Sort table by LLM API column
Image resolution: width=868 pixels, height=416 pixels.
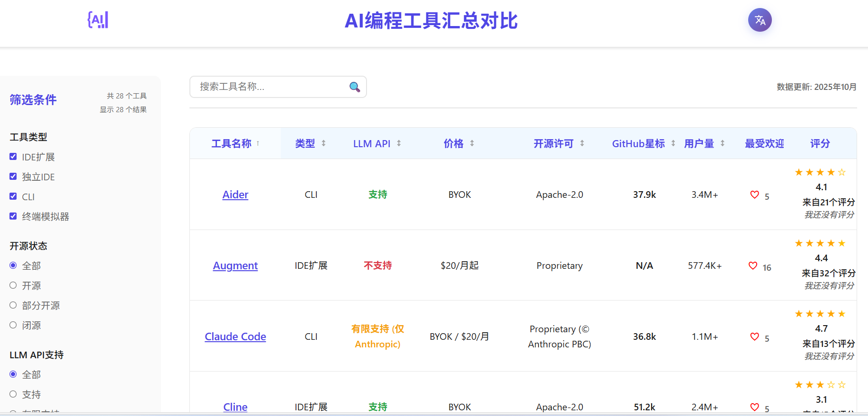pos(377,143)
